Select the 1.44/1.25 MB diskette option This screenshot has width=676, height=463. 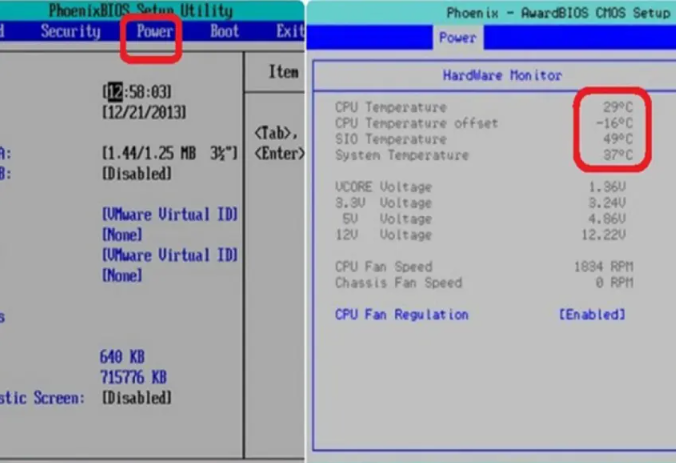(170, 153)
